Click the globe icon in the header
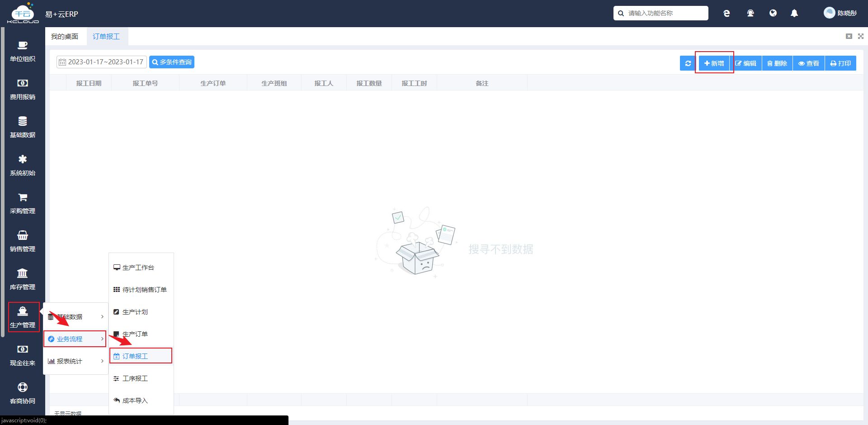 773,13
